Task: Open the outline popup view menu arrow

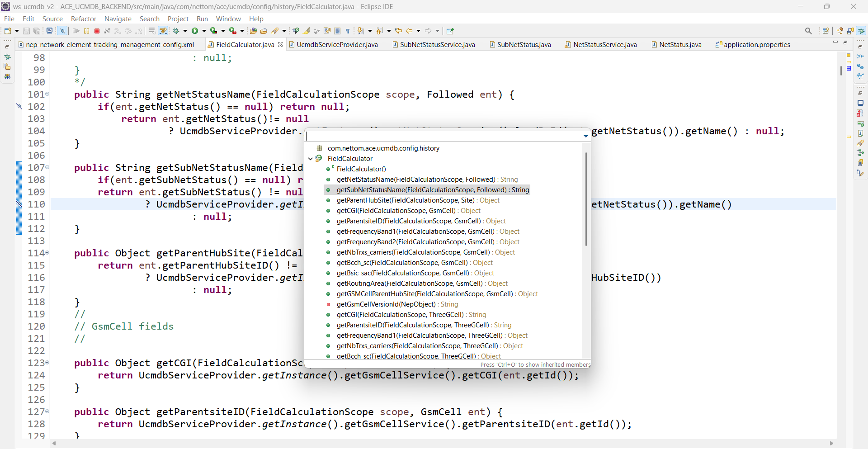Action: tap(585, 136)
